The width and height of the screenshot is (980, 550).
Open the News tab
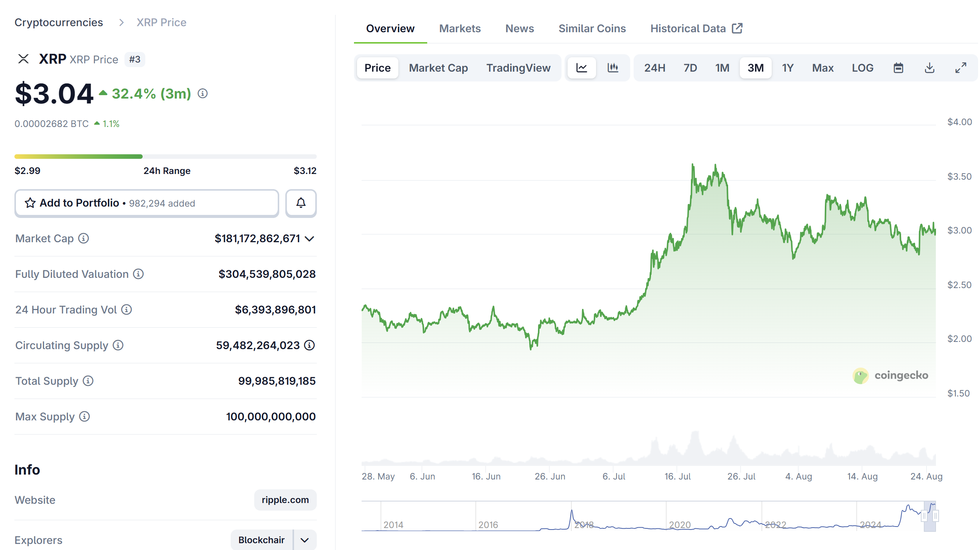(519, 28)
